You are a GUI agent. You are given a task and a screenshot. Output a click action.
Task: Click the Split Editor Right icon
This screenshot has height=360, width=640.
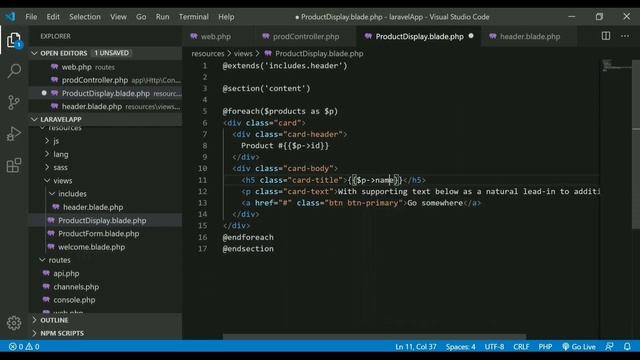(606, 36)
